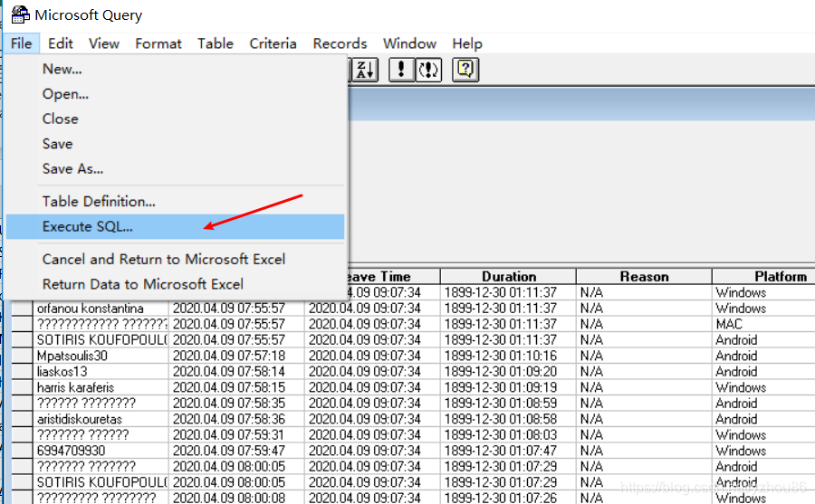Click Reason N/A in Mpatsoulis30 row
Image resolution: width=815 pixels, height=504 pixels.
(644, 356)
